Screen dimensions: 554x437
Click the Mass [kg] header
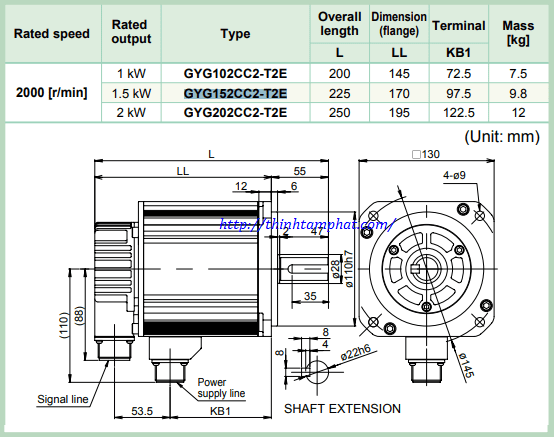tap(518, 33)
